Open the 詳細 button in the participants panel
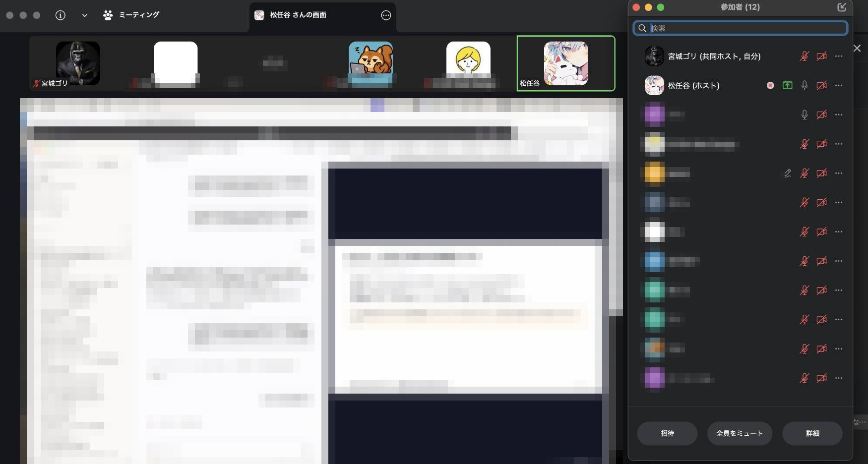The image size is (868, 464). 812,433
